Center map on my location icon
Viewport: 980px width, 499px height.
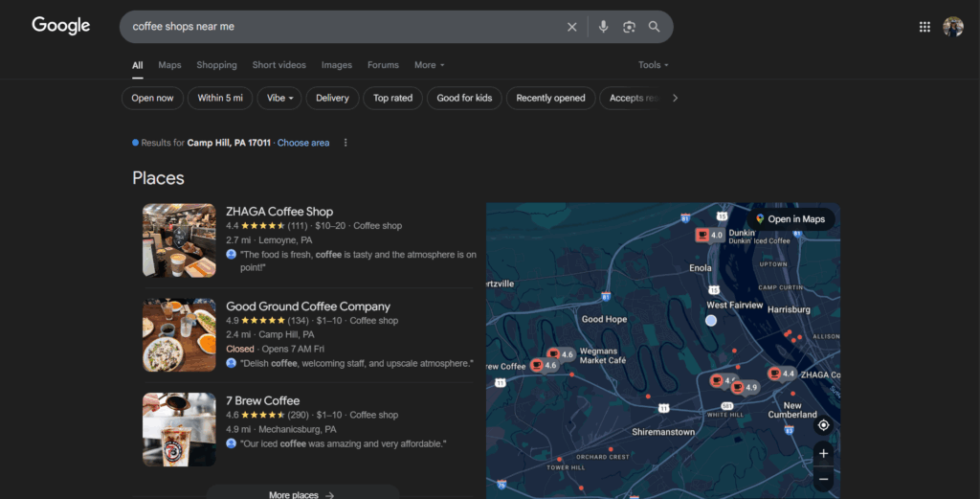pyautogui.click(x=823, y=425)
